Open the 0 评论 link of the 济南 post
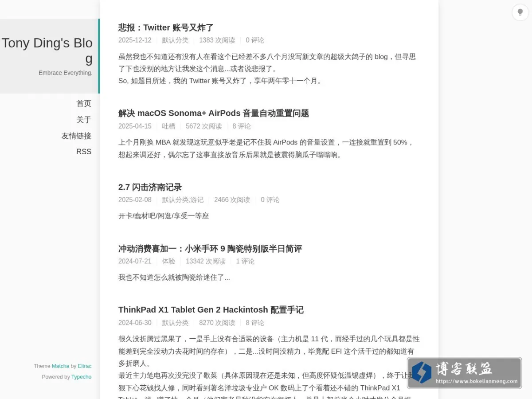Image resolution: width=532 pixels, height=399 pixels. (270, 200)
